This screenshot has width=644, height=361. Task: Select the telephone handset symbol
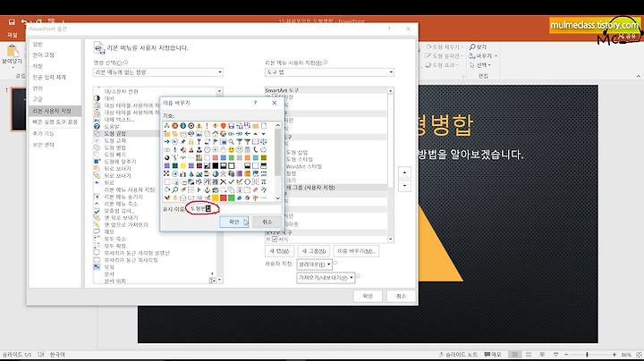256,150
